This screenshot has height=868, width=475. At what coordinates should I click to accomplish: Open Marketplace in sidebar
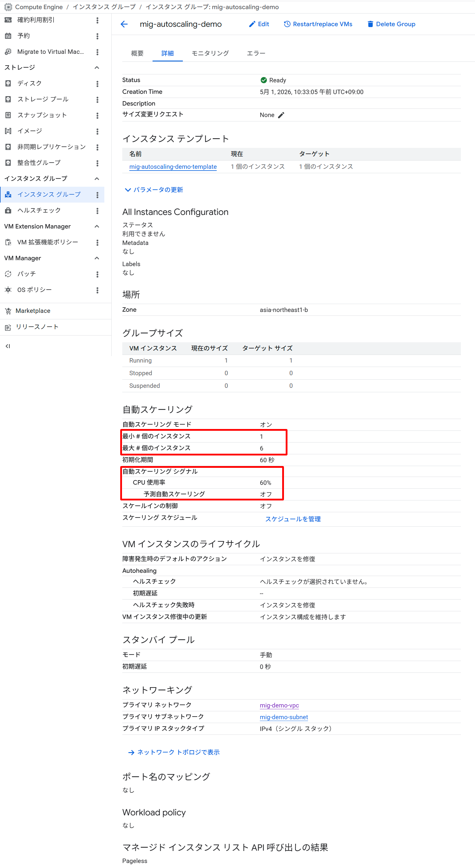click(x=33, y=311)
